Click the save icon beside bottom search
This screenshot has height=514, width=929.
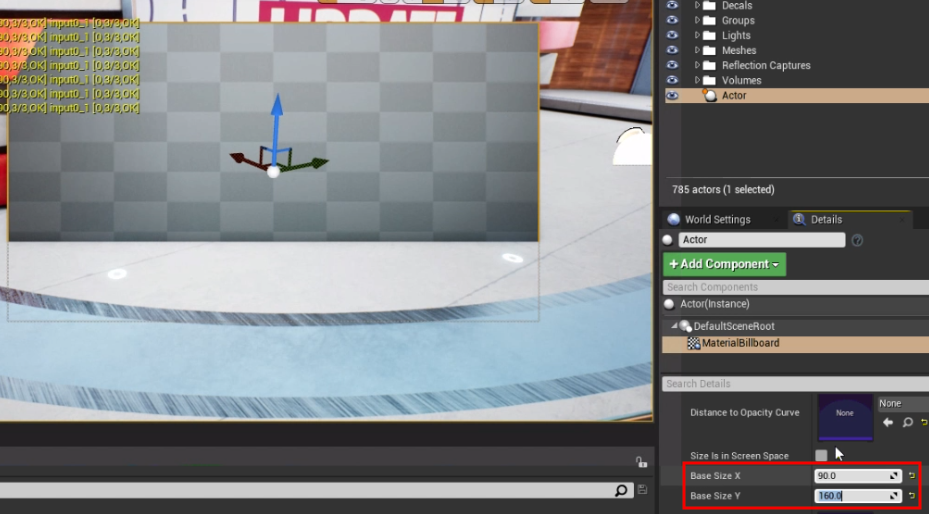pos(642,490)
